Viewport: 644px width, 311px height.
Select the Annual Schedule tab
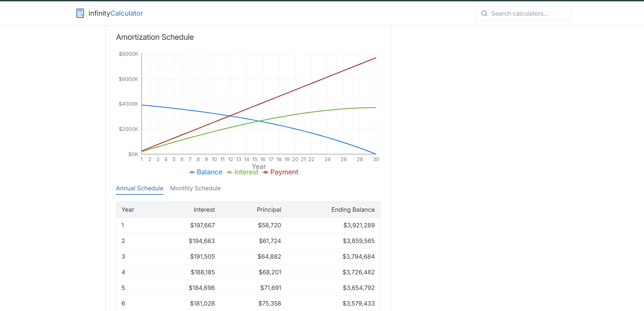[140, 188]
